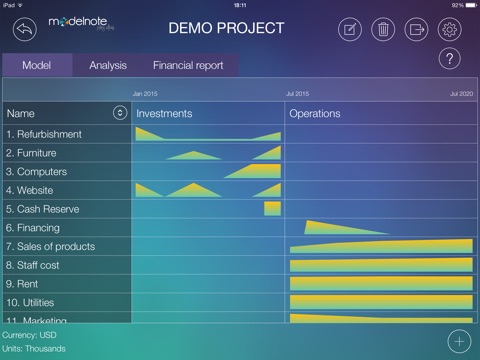The height and width of the screenshot is (360, 480).
Task: Open the Financial report tab
Action: tap(188, 65)
